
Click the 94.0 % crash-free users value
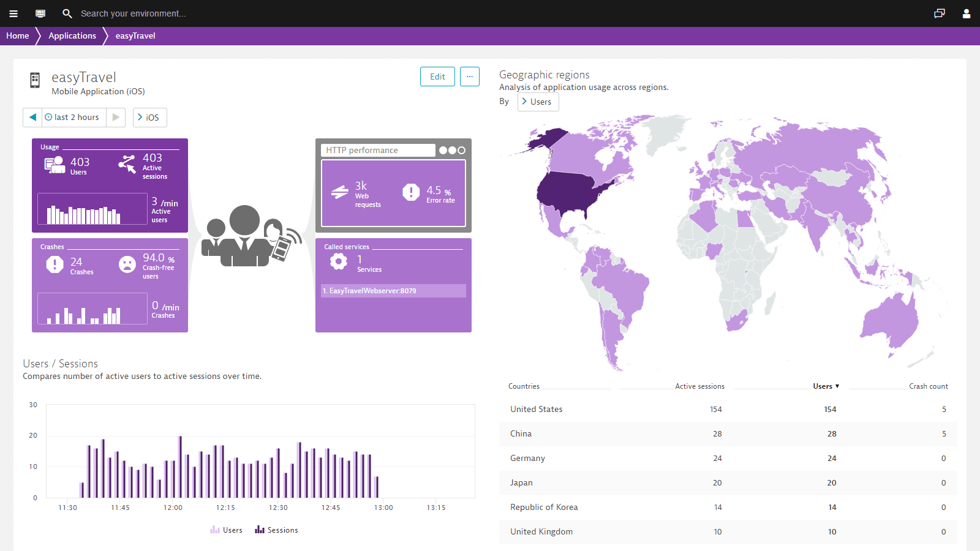[159, 258]
